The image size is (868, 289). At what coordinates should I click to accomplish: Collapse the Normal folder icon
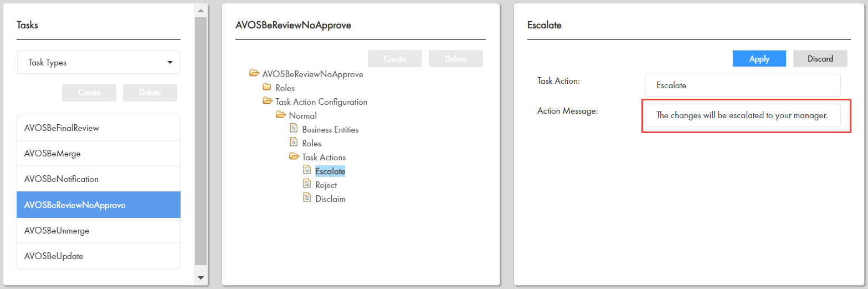pos(281,115)
